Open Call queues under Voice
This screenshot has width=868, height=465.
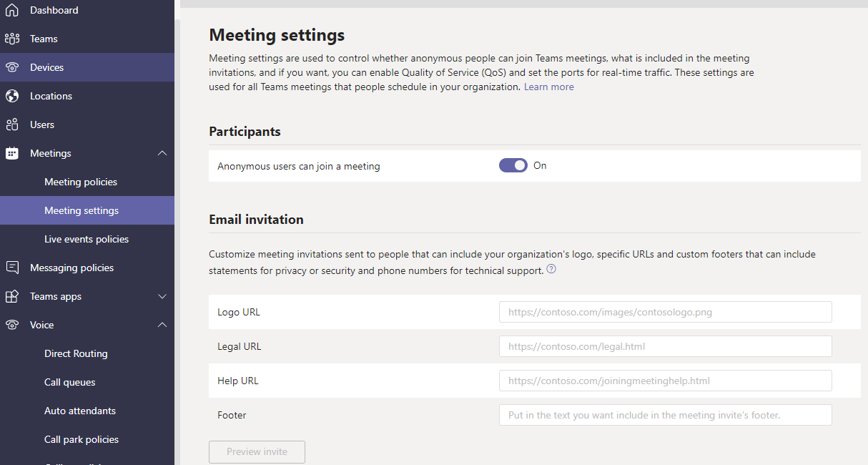pyautogui.click(x=87, y=382)
